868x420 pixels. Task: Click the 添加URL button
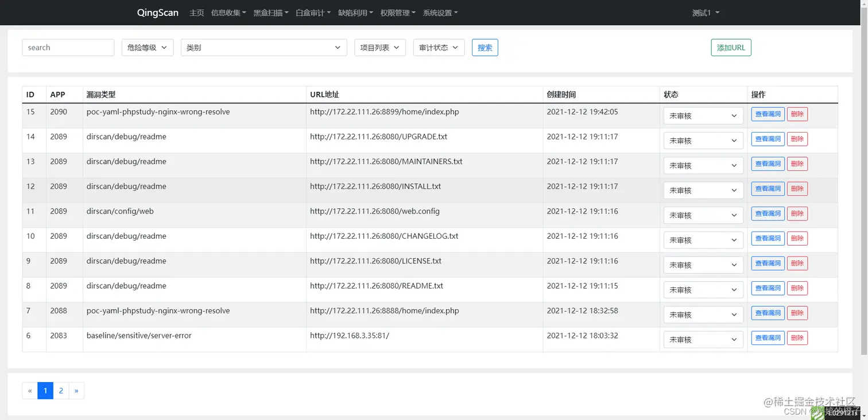731,48
